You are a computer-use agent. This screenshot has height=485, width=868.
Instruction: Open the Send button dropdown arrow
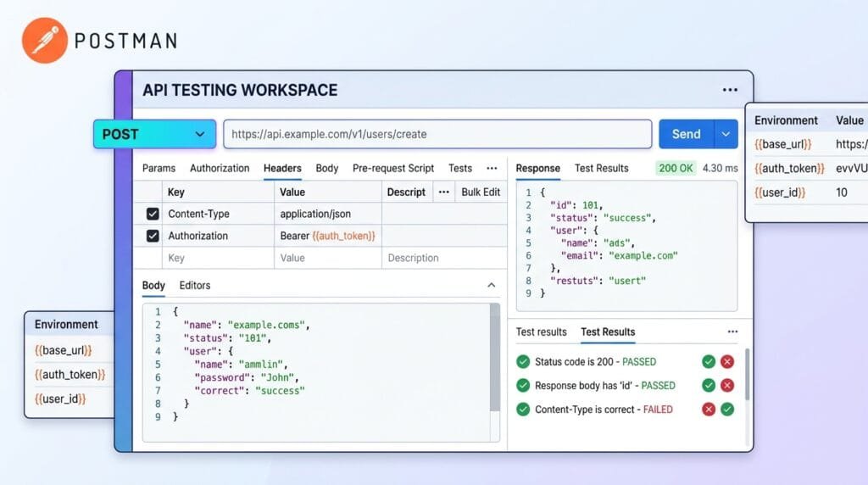pyautogui.click(x=726, y=134)
